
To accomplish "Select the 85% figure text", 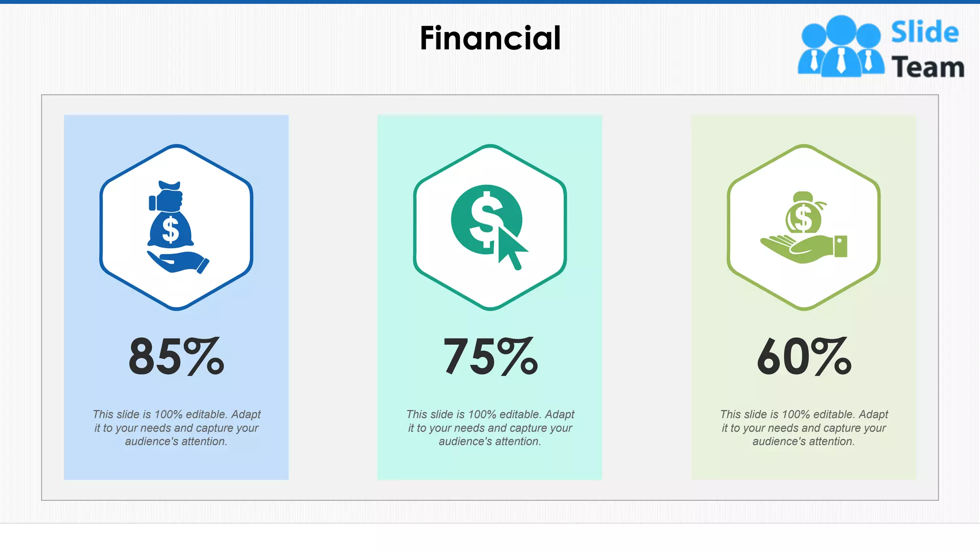I will [x=176, y=356].
